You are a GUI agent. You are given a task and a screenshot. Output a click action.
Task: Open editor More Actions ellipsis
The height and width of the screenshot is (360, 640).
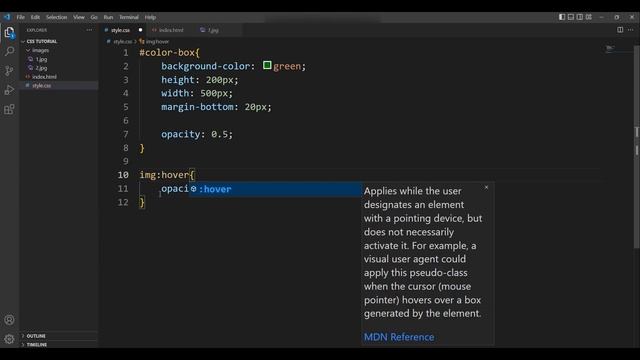tap(631, 30)
